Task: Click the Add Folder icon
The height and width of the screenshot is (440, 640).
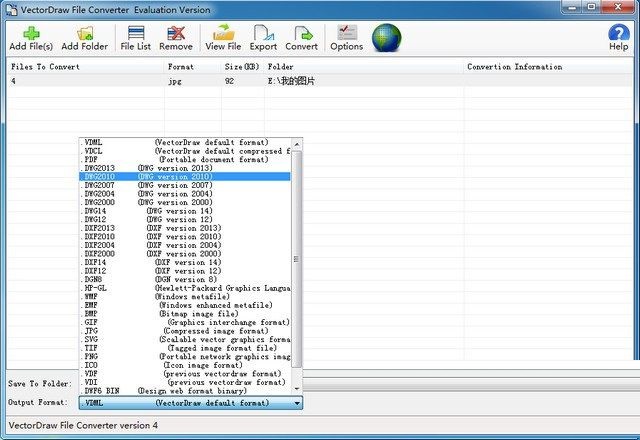Action: coord(84,33)
